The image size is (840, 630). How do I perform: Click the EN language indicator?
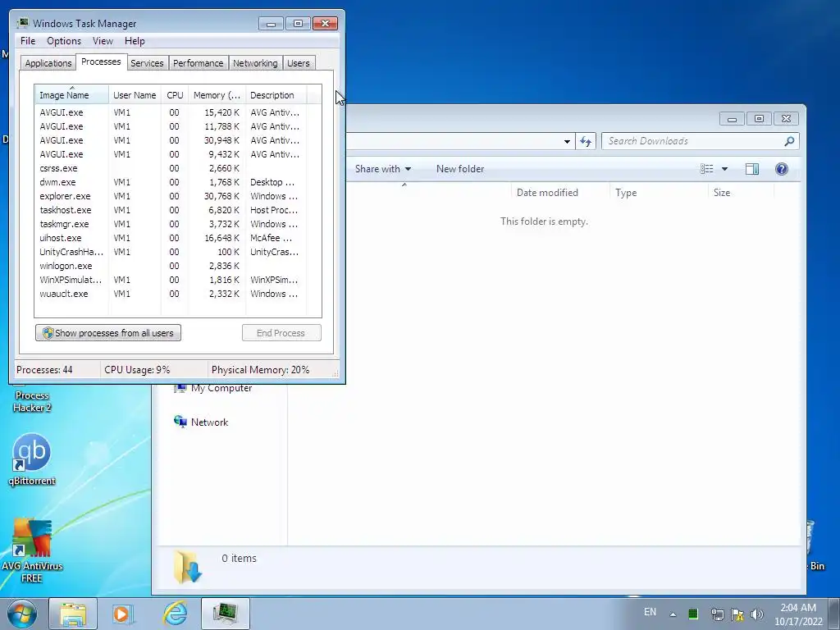coord(650,612)
